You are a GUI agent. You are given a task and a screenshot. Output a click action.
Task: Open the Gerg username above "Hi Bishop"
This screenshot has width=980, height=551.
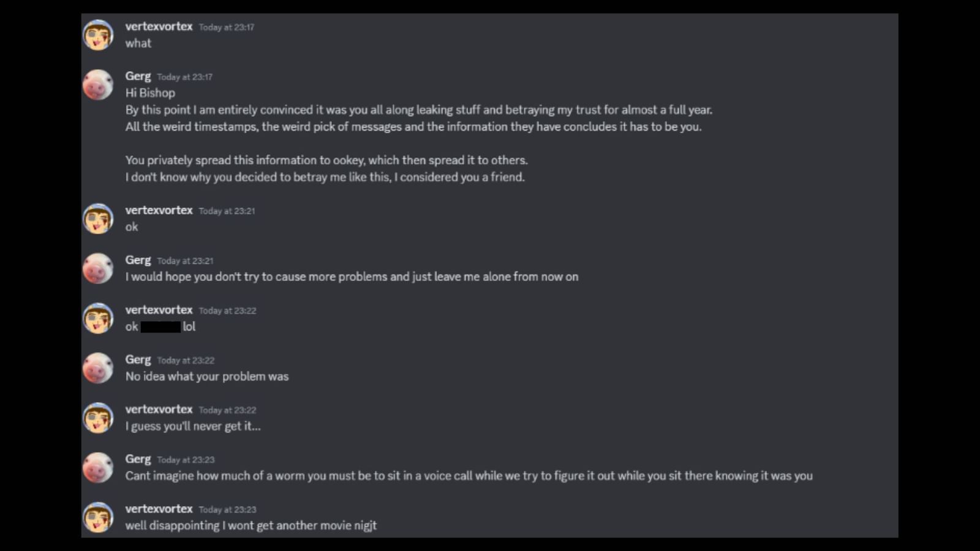click(x=138, y=76)
